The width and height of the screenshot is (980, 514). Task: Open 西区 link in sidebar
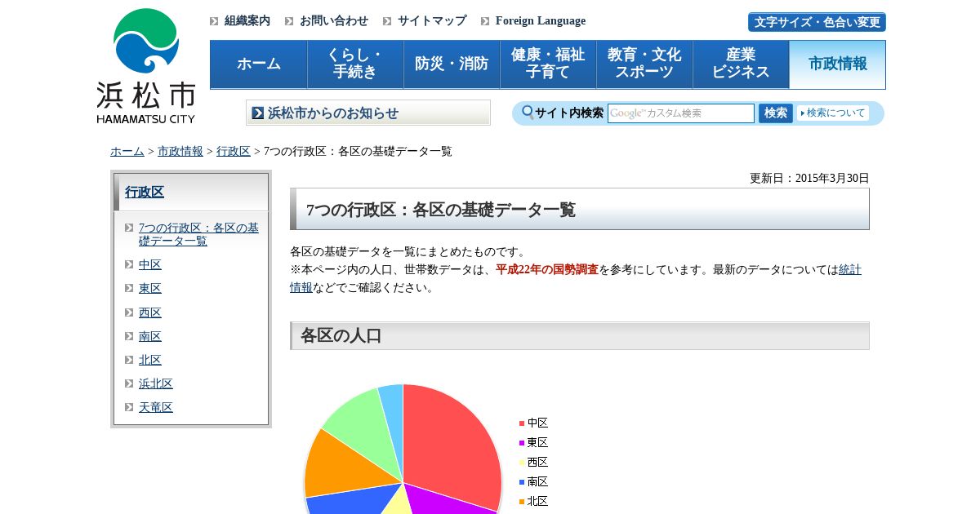[150, 312]
